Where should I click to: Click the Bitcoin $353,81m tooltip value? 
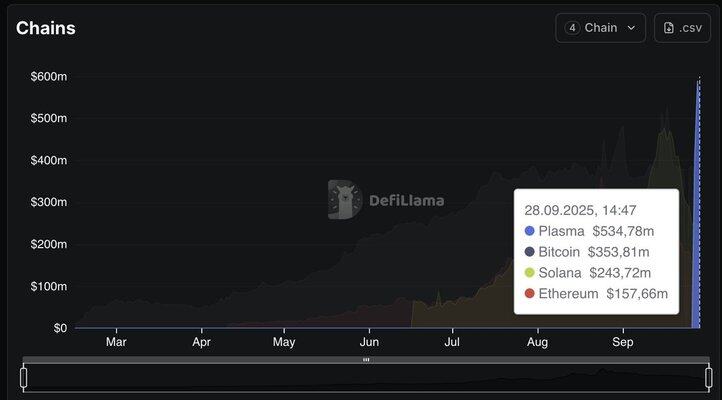click(x=618, y=252)
